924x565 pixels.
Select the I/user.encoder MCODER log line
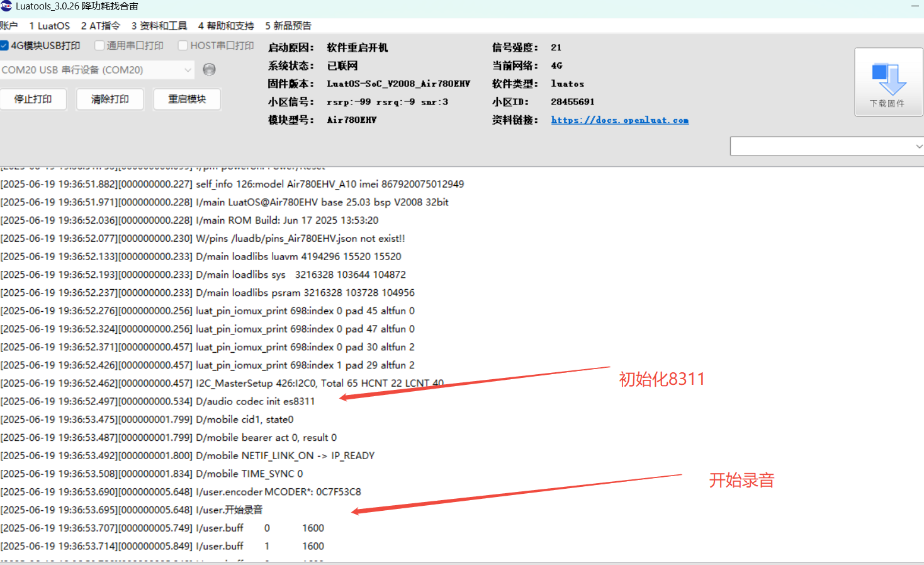[x=181, y=492]
